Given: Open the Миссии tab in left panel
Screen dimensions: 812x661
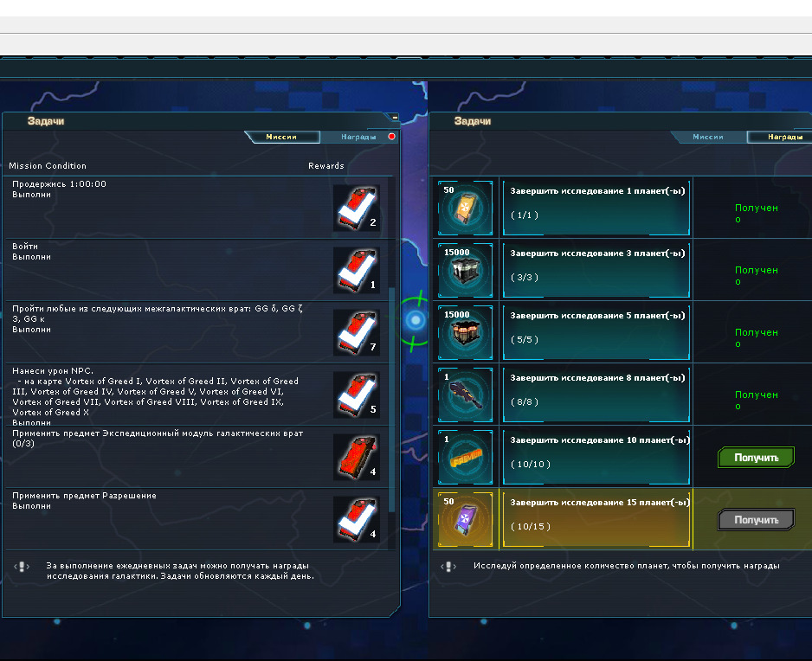Looking at the screenshot, I should pyautogui.click(x=282, y=137).
